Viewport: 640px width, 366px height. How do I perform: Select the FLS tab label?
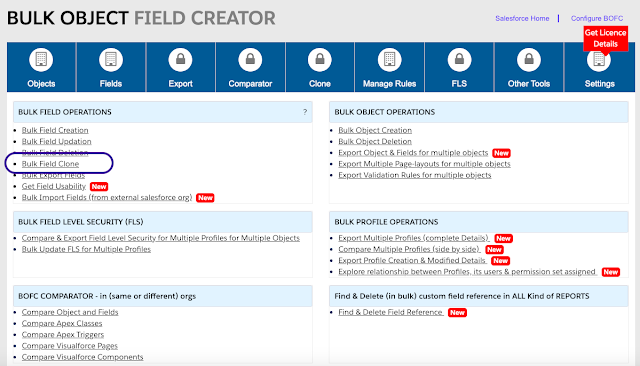tap(459, 84)
